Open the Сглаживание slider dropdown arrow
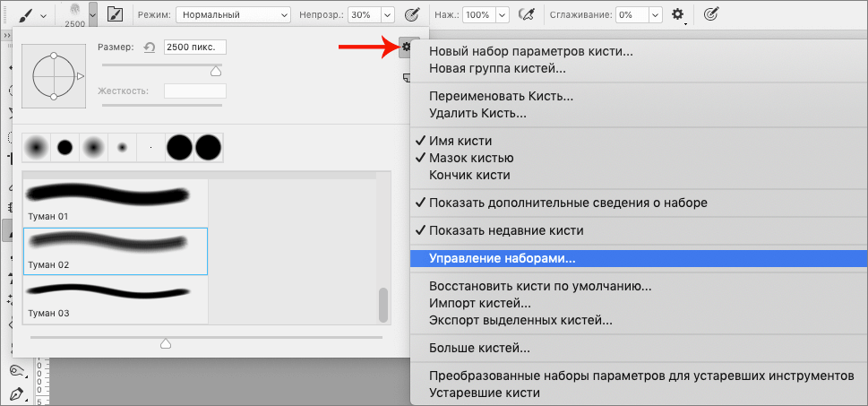This screenshot has width=868, height=406. tap(656, 15)
